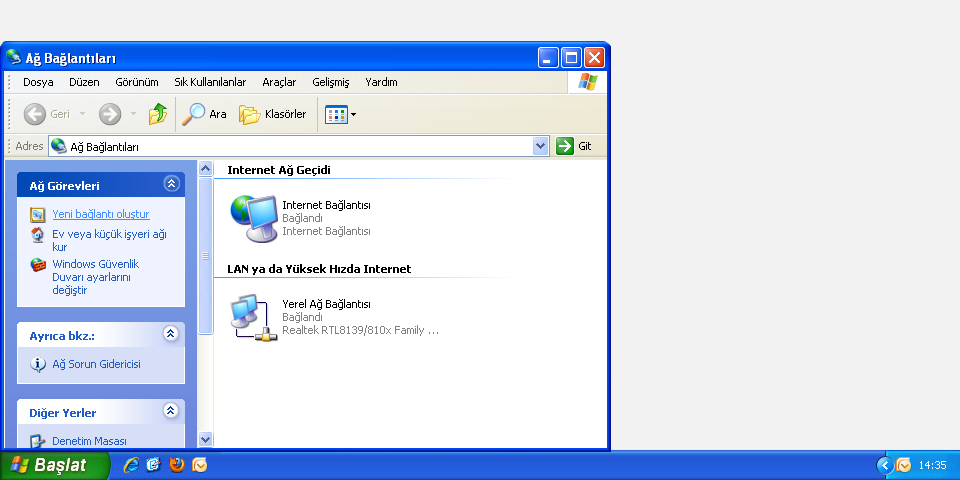The height and width of the screenshot is (480, 960).
Task: Open the Sık Kullanılanlar menu
Action: (210, 82)
